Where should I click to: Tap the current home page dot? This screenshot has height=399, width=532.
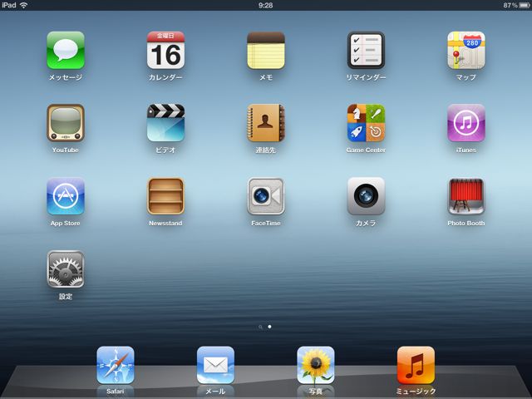pos(269,327)
